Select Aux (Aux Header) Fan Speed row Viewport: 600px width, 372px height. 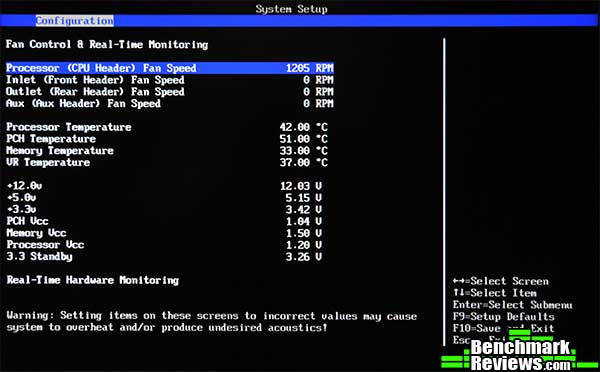(x=170, y=104)
